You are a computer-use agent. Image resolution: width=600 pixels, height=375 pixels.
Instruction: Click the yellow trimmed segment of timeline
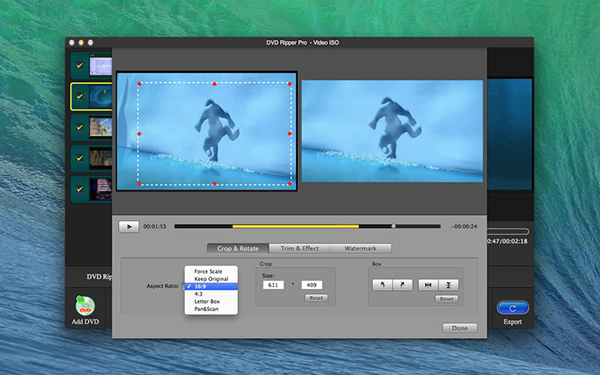295,227
